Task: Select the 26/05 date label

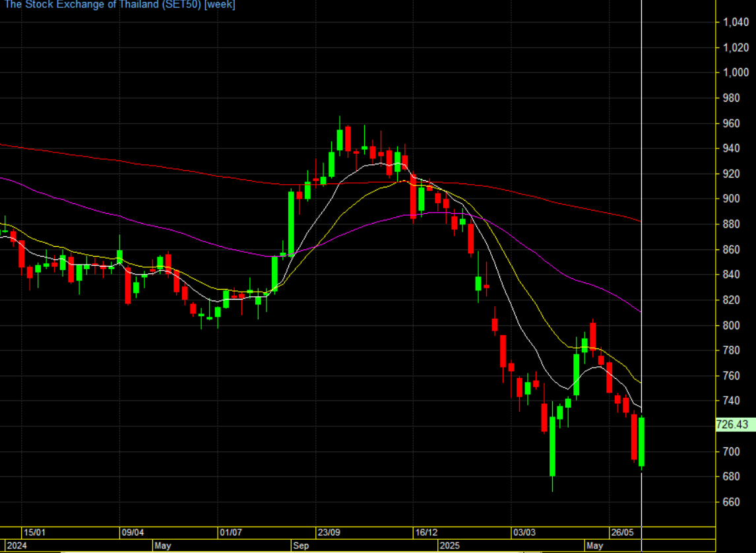Action: coord(622,533)
